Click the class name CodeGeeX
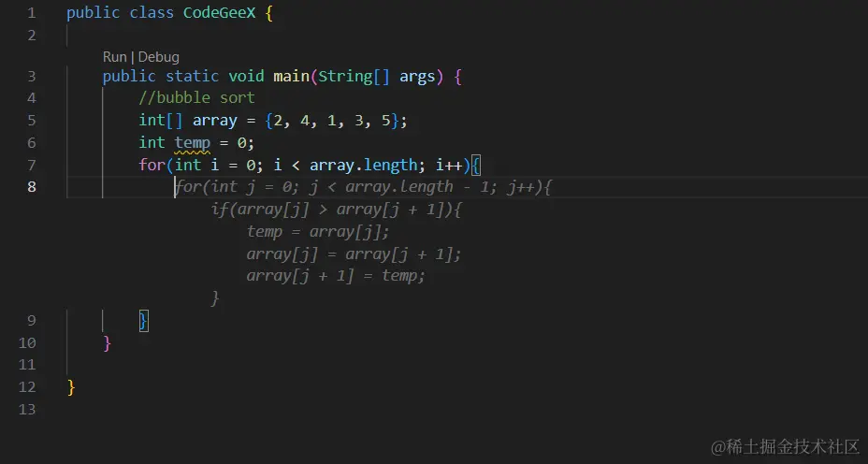This screenshot has width=868, height=464. [x=219, y=13]
